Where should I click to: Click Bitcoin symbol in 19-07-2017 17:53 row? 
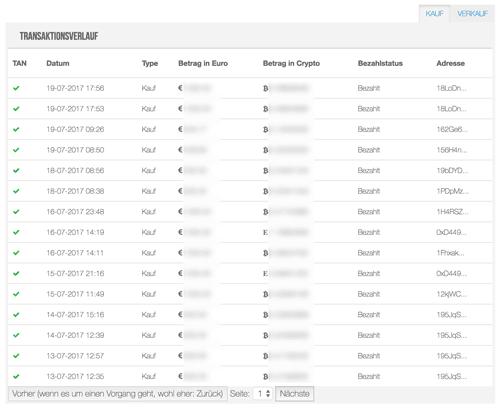[x=265, y=109]
